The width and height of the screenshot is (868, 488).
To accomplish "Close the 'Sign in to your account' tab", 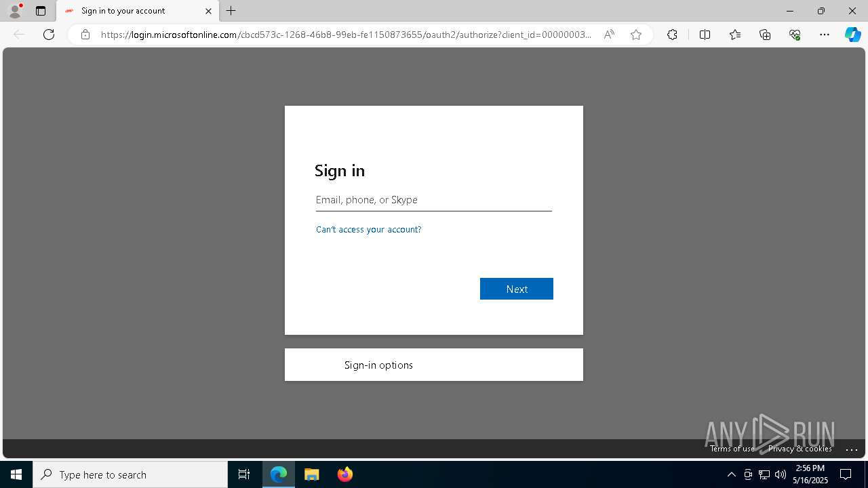I will (x=208, y=11).
